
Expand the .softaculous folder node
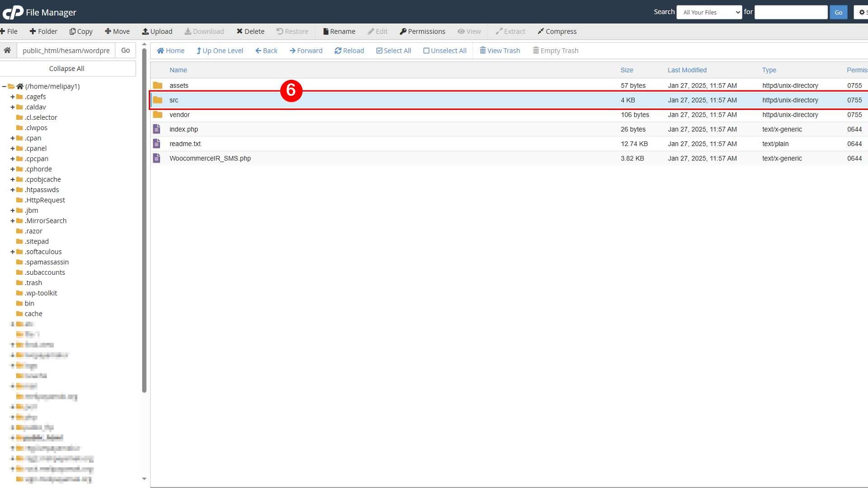pos(13,252)
